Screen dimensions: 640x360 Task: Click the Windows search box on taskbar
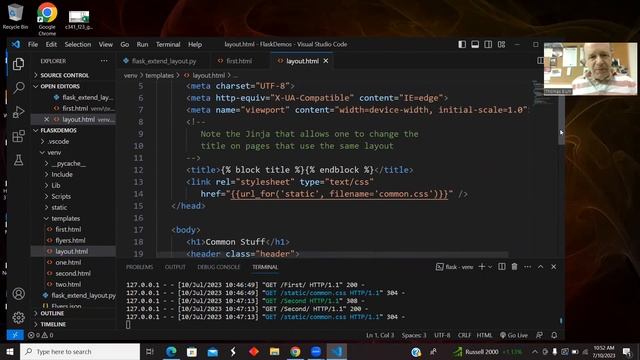[x=80, y=351]
